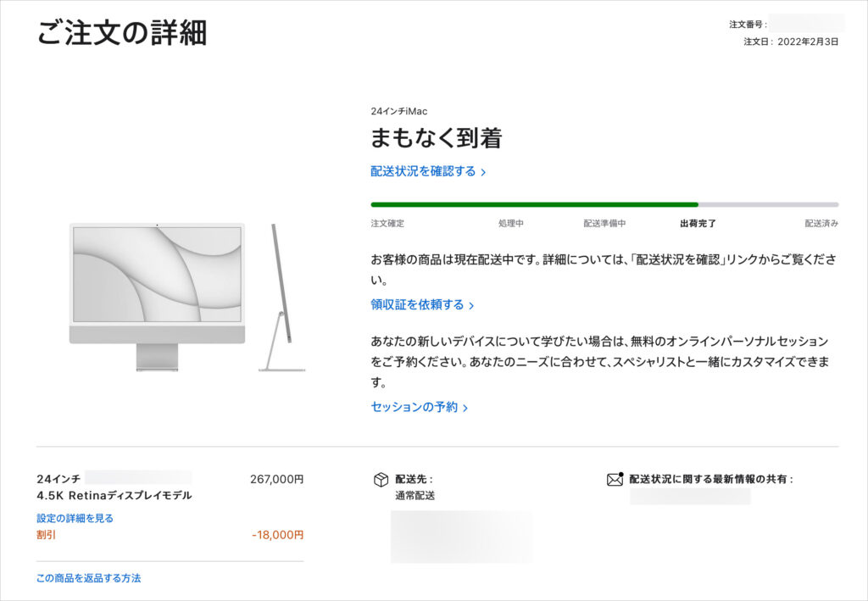Screen dimensions: 868x601
Task: Book a session via セッションの予約
Action: (x=414, y=407)
